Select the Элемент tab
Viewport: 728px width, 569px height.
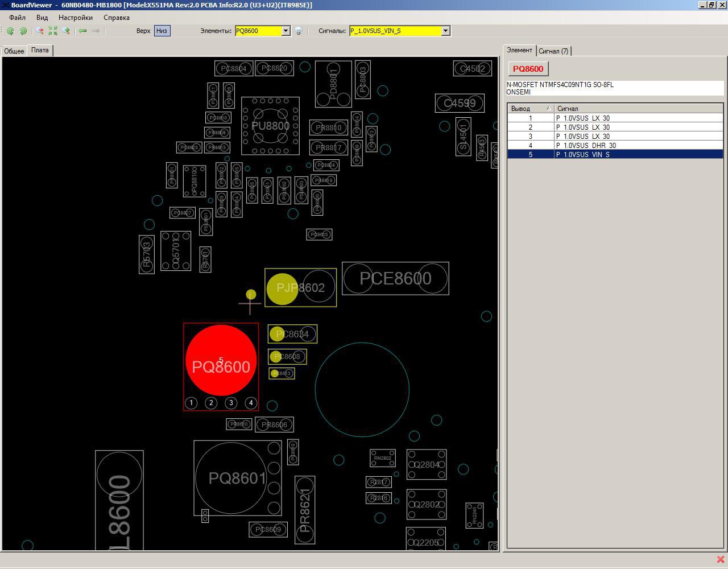point(520,50)
